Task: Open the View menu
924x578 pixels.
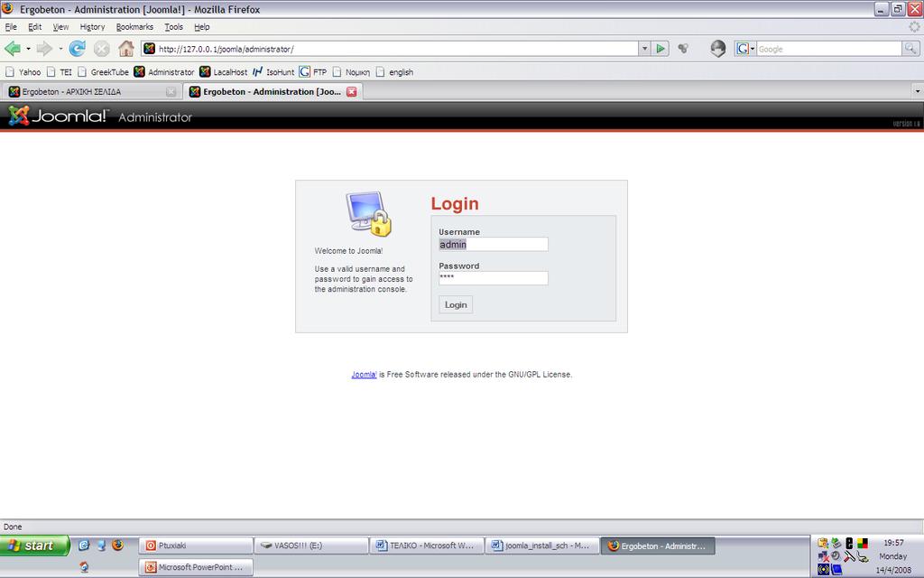Action: point(60,27)
